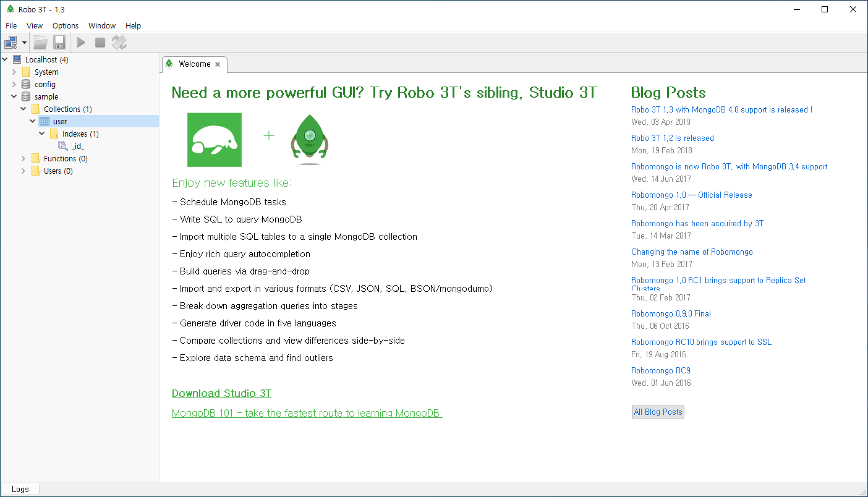The height and width of the screenshot is (497, 868).
Task: Open the Robo 3T 1.2 is released post
Action: pos(673,138)
